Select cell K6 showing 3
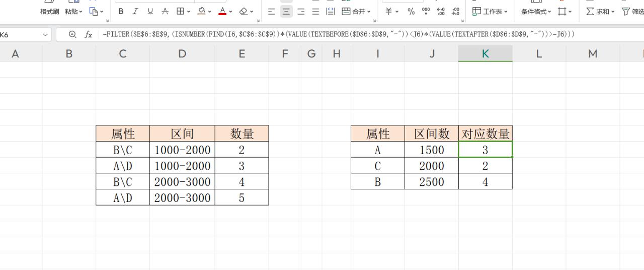The width and height of the screenshot is (644, 270). (485, 150)
